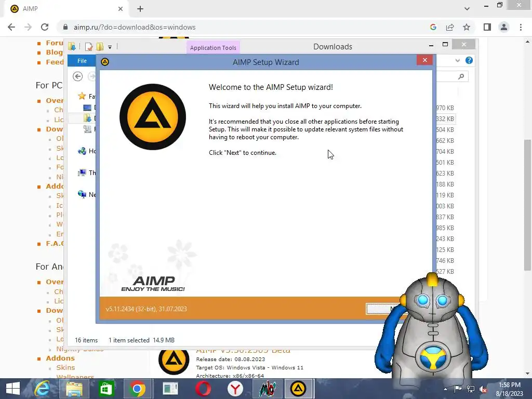The width and height of the screenshot is (532, 399).
Task: Open the Addons link near page bottom
Action: (x=60, y=358)
